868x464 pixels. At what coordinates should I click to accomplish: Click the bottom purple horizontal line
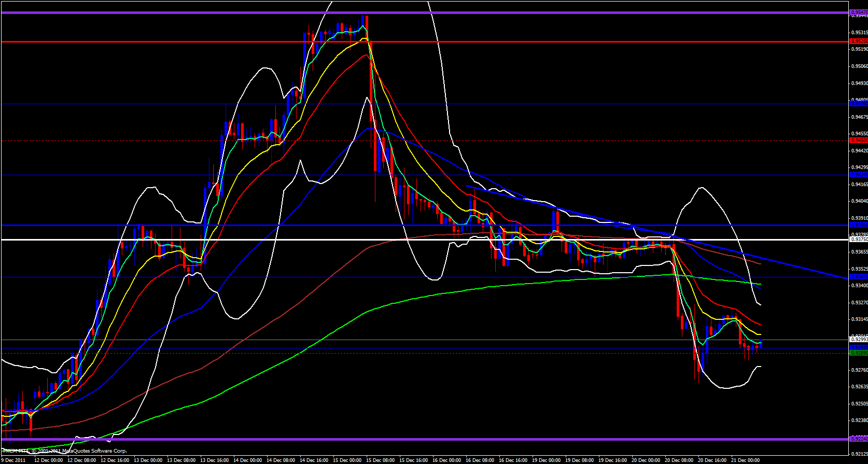tap(415, 440)
